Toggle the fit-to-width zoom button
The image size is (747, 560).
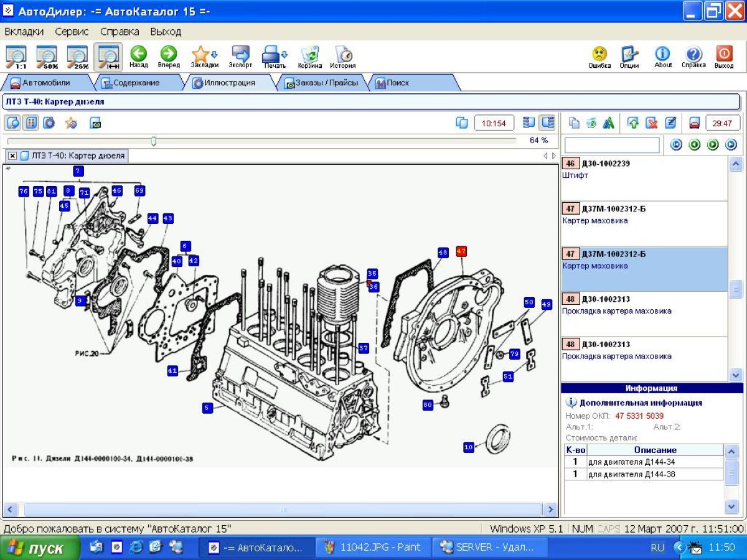pos(108,56)
